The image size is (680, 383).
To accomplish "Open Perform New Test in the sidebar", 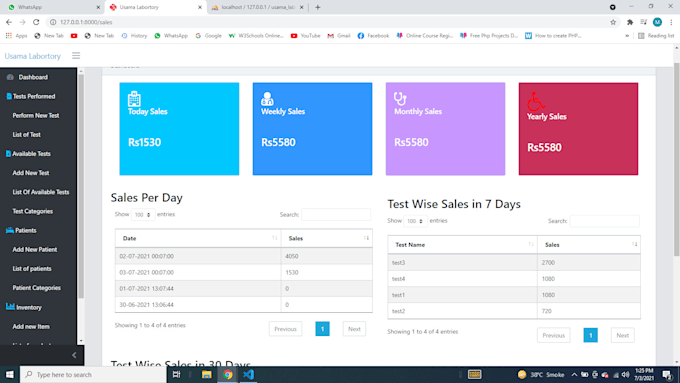I will click(x=36, y=115).
